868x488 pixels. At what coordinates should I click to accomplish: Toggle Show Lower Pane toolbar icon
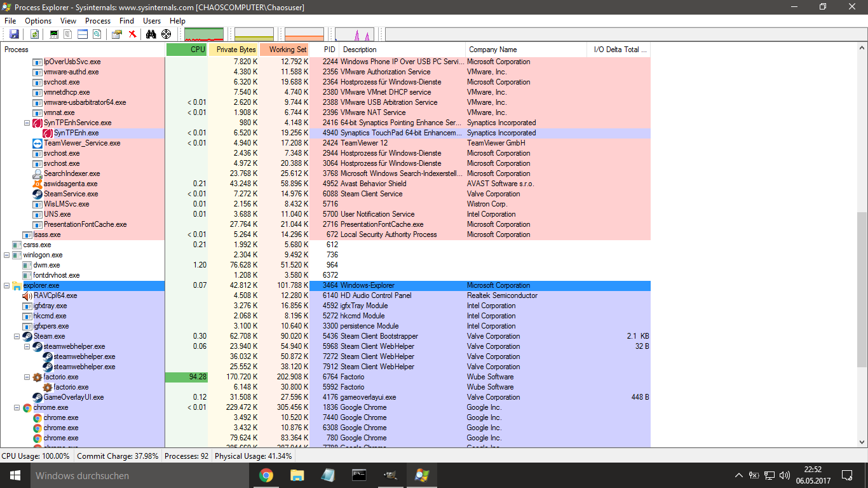coord(83,34)
